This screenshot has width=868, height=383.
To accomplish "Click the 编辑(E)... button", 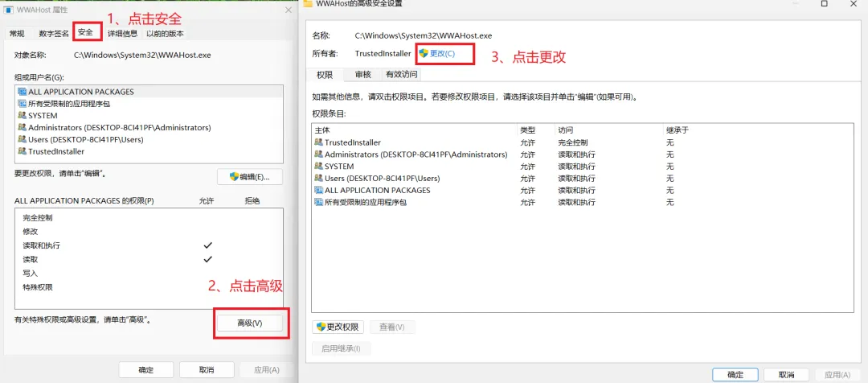I will (250, 177).
